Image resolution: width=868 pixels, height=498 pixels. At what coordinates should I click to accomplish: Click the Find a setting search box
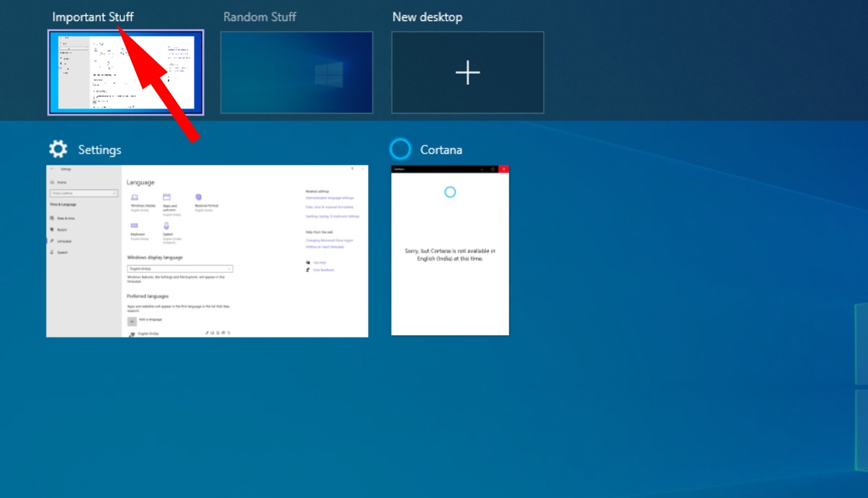point(84,193)
